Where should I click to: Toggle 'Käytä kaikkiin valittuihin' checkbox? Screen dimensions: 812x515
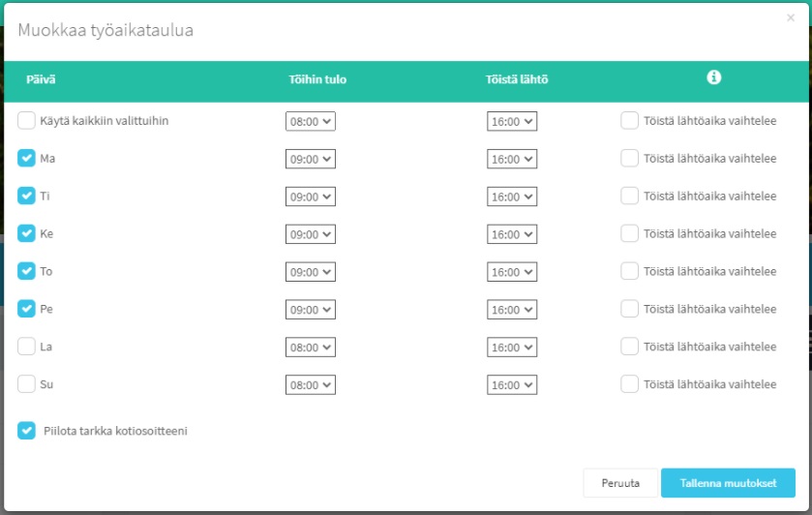[x=27, y=121]
